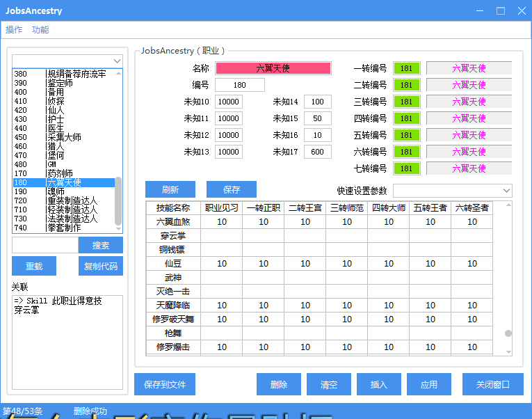Screen dimensions: 532x419
Task: Click the search text field
Action: (45, 245)
